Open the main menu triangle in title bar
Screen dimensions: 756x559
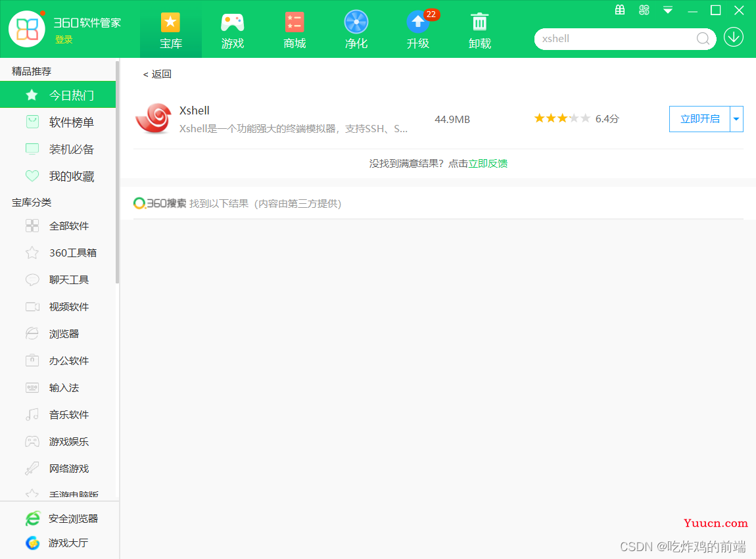[x=668, y=10]
